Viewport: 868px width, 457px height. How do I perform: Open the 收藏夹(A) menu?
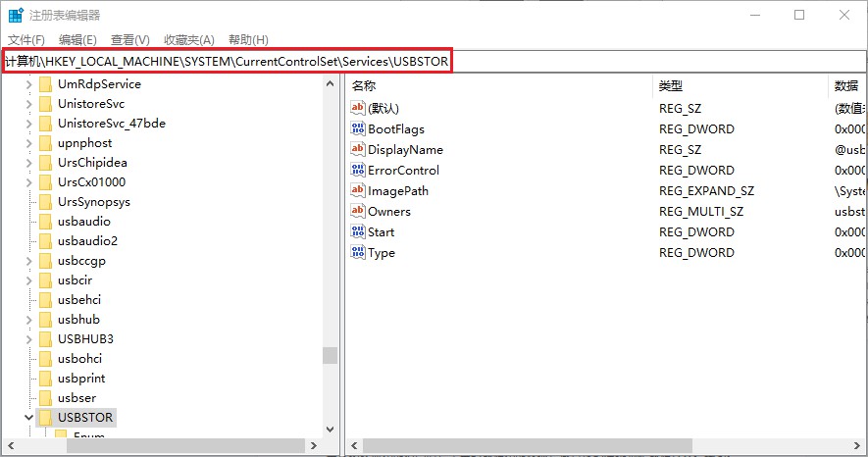[x=188, y=40]
